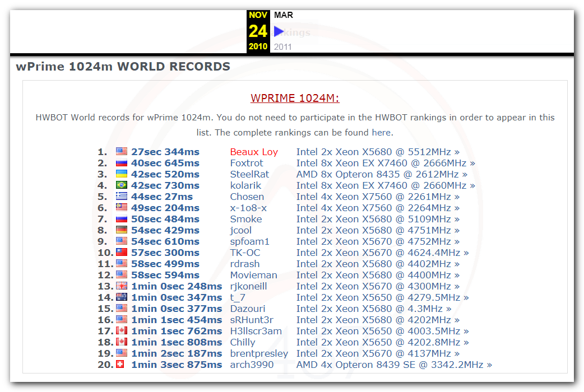Open the 1min 3sec 875ms score
This screenshot has height=392, width=584.
point(176,365)
